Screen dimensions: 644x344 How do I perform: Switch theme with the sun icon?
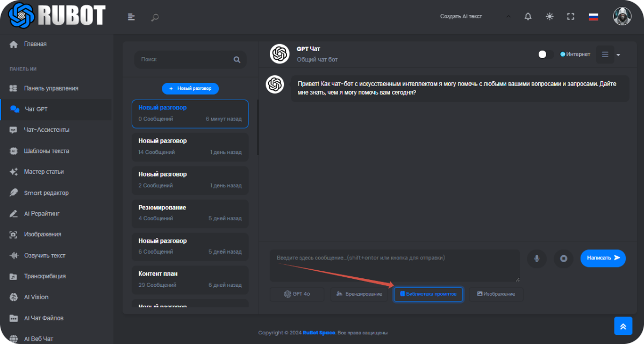click(x=549, y=17)
